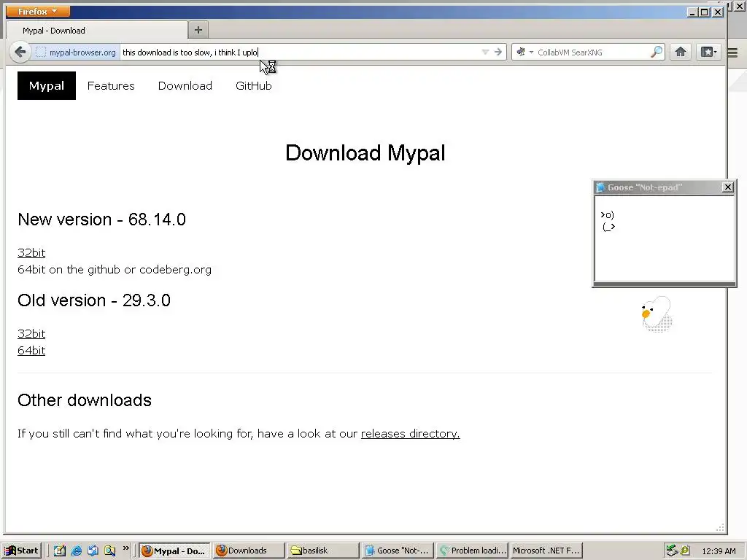Viewport: 747px width, 560px height.
Task: Click the 12:39 AM taskbar clock
Action: click(719, 551)
